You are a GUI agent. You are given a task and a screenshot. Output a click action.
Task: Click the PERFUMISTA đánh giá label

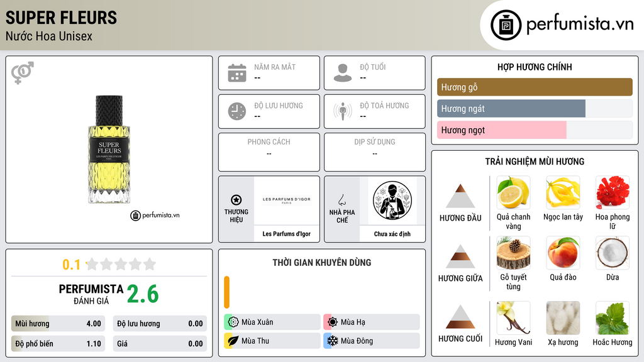(x=91, y=294)
